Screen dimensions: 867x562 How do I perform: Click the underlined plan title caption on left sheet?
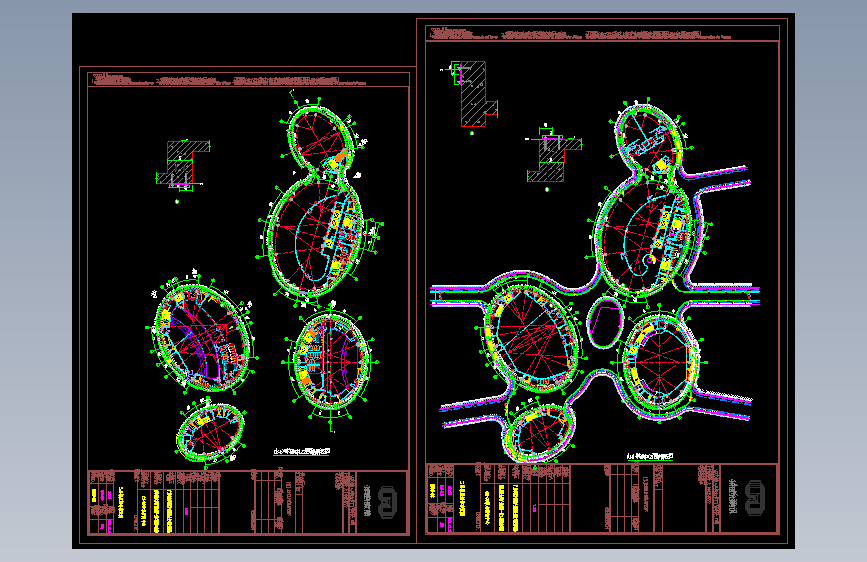(x=302, y=452)
